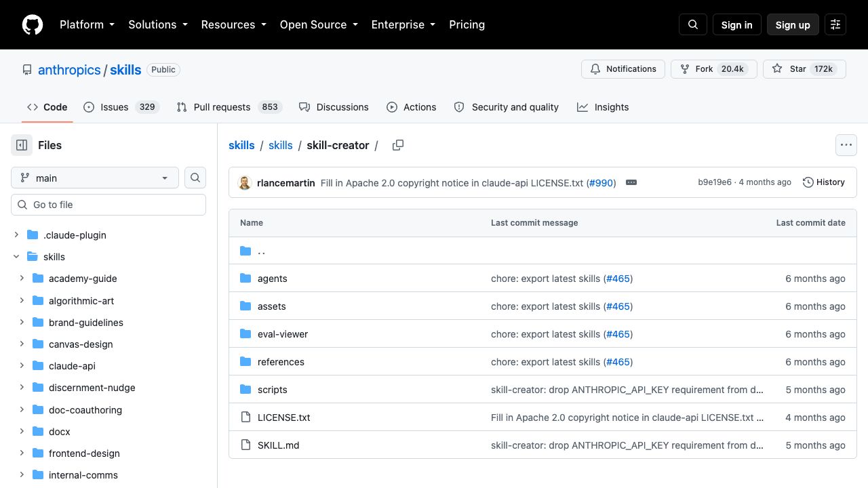
Task: Open the anthropics owner link
Action: point(69,70)
